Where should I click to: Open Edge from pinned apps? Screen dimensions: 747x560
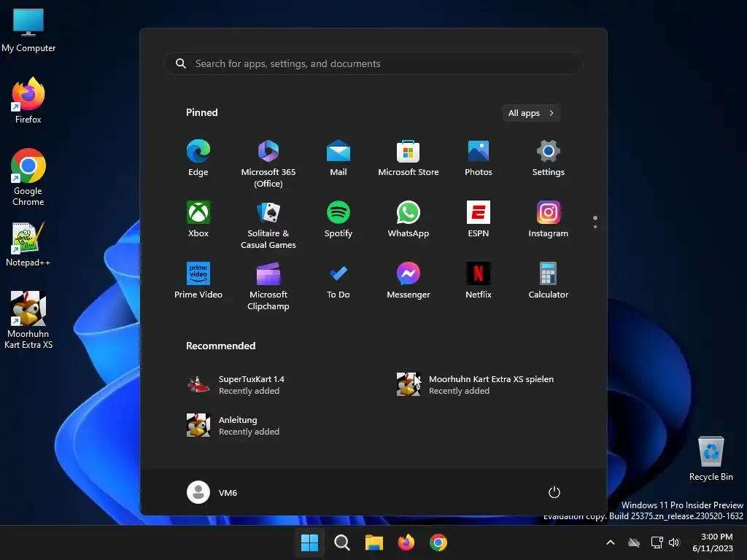tap(198, 158)
